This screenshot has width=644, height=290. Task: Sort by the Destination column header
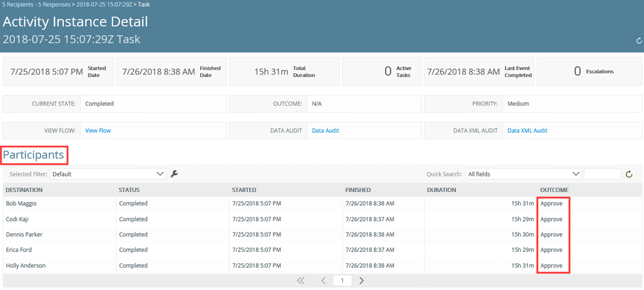pyautogui.click(x=25, y=190)
